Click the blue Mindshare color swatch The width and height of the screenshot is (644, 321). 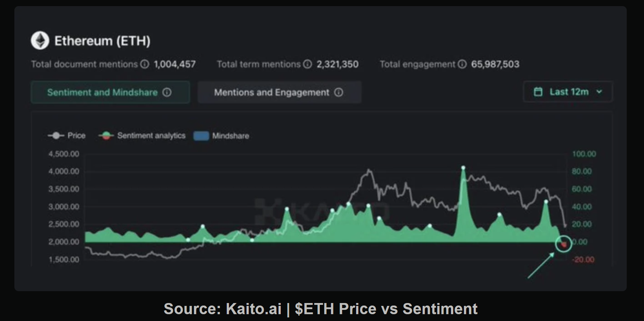201,136
